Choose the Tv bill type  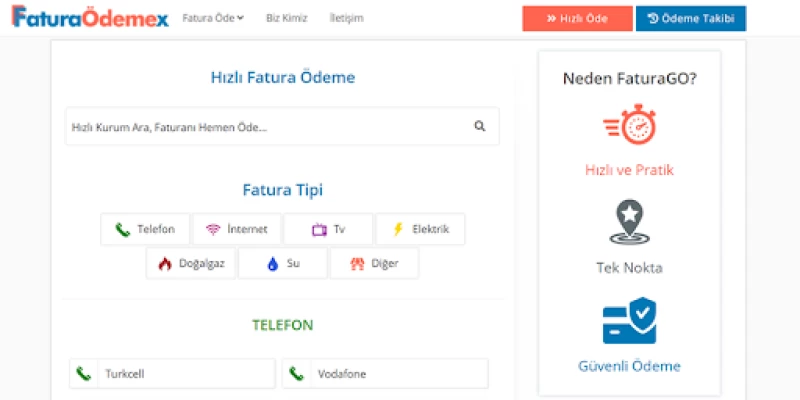pyautogui.click(x=328, y=229)
